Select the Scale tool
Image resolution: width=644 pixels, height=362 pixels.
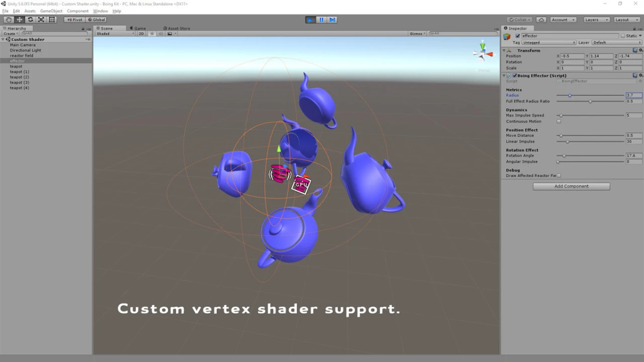tap(41, 20)
